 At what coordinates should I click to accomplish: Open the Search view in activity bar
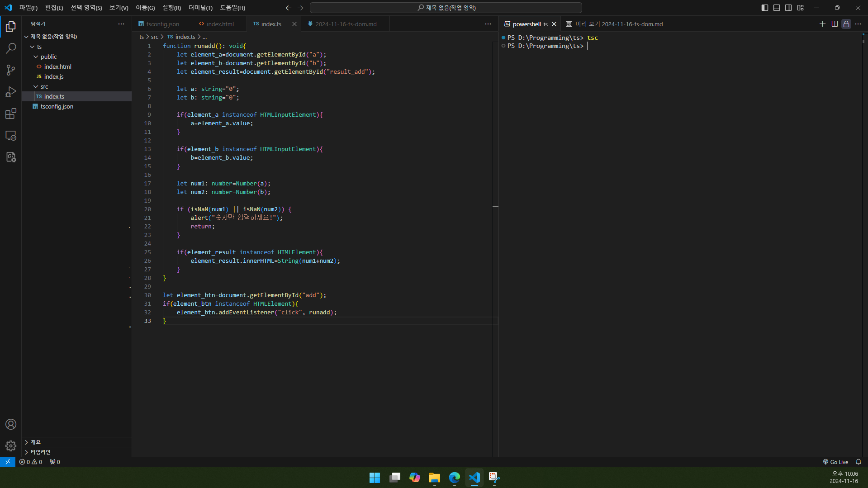[11, 48]
